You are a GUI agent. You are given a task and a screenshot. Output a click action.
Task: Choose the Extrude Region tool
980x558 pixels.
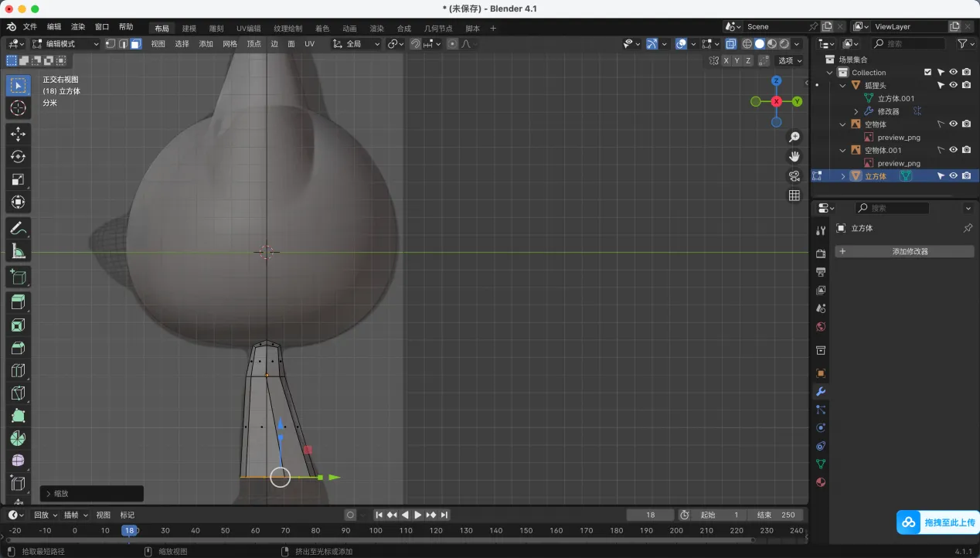point(19,301)
